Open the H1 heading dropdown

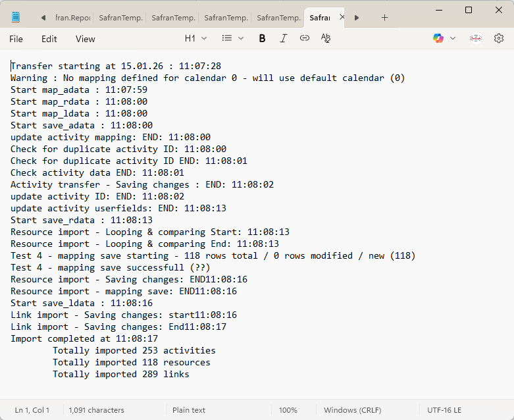tap(195, 38)
